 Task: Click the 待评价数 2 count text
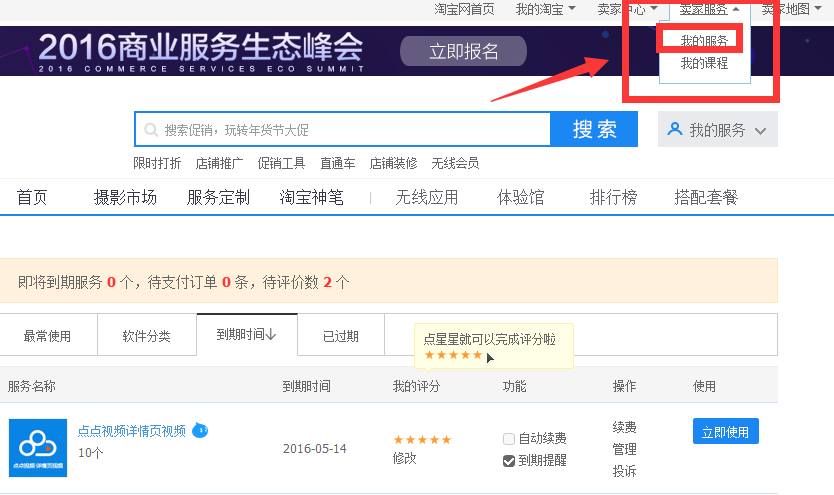(x=306, y=282)
